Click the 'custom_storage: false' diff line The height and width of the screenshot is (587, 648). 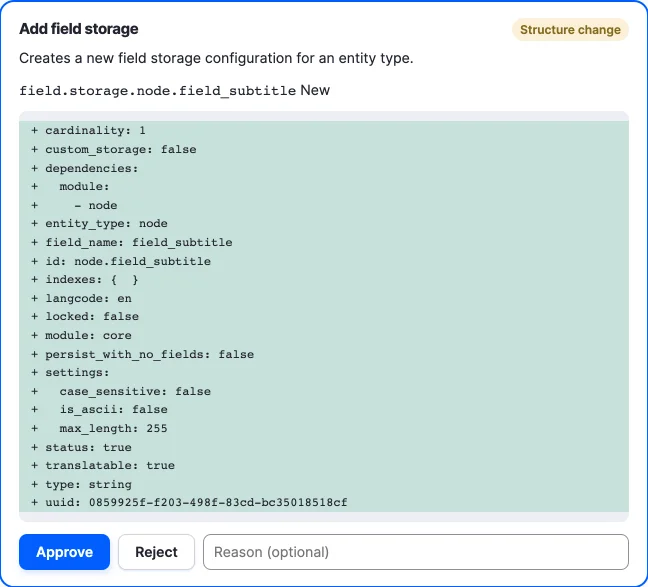(324, 149)
